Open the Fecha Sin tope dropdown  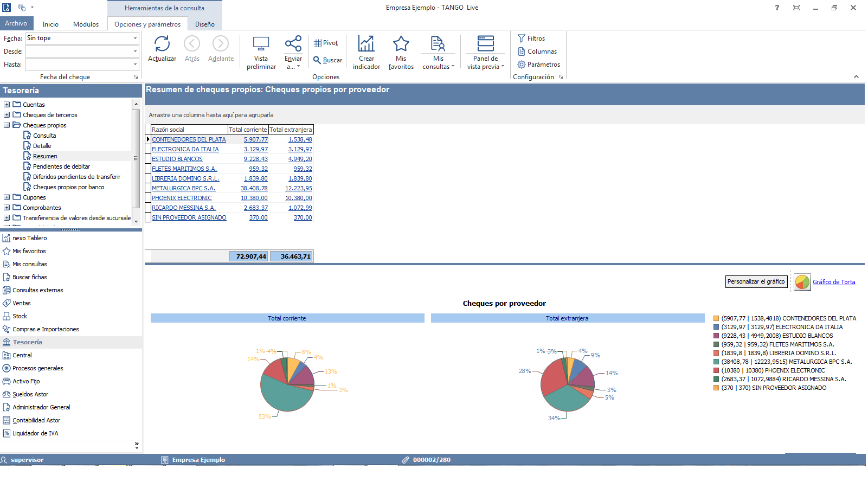tap(135, 38)
